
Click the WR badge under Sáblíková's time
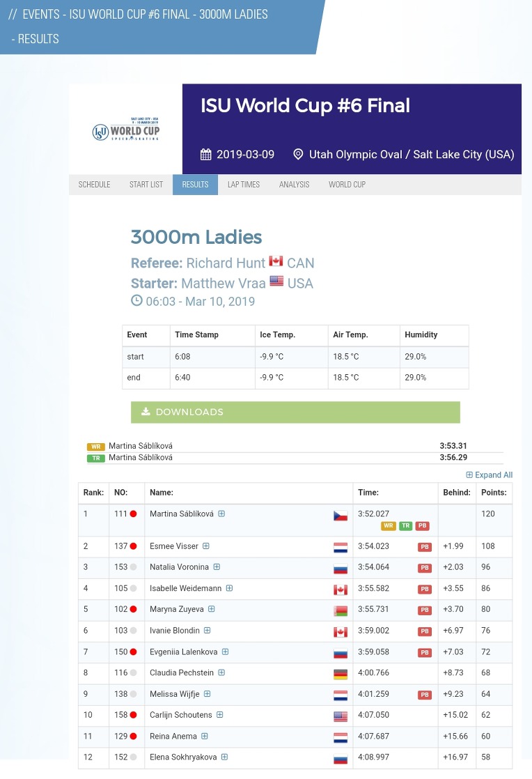tap(388, 525)
